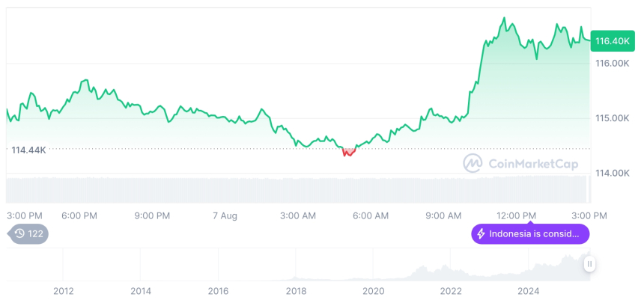The width and height of the screenshot is (644, 300).
Task: Click the red dip segment of the price line
Action: (347, 153)
